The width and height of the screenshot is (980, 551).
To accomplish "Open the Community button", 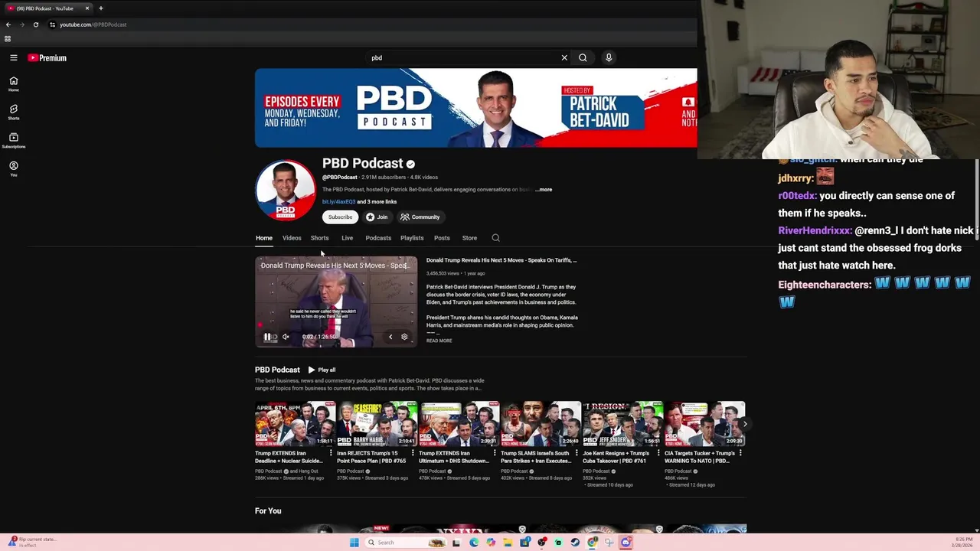I will (x=420, y=217).
